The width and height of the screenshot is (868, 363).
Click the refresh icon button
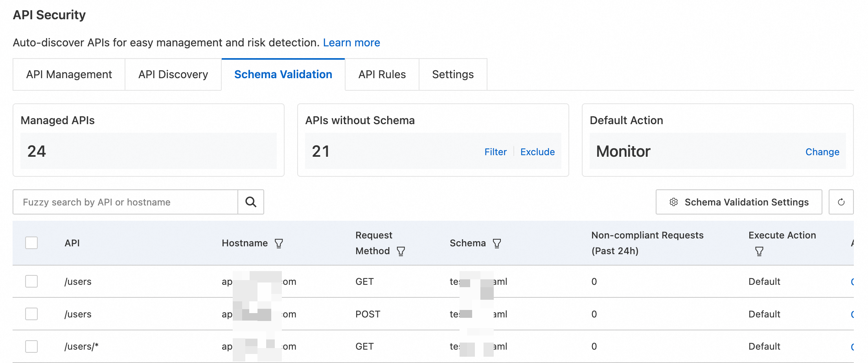pyautogui.click(x=841, y=202)
